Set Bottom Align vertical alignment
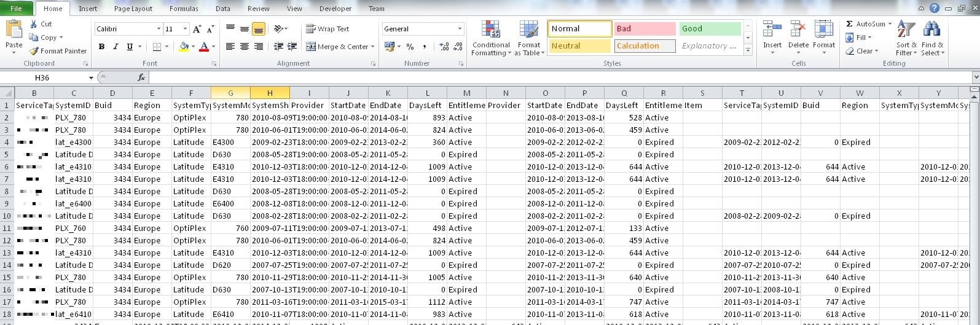Screen dimensions: 980x325 (x=259, y=29)
